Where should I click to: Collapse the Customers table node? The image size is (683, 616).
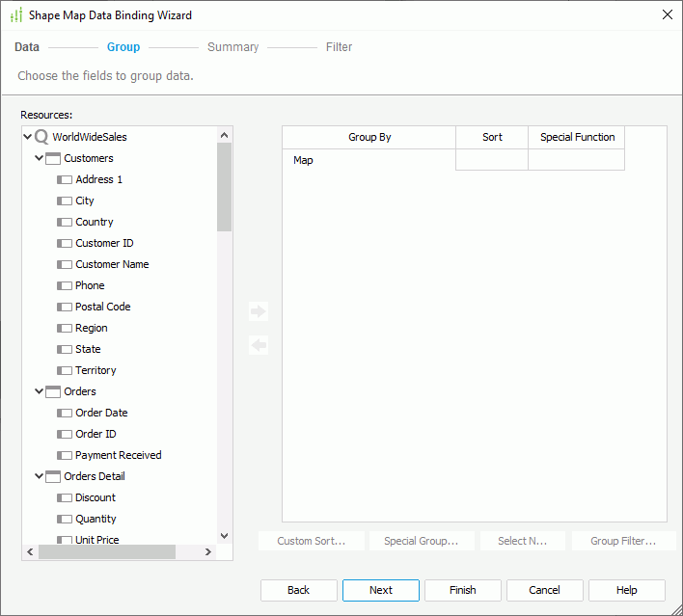(x=40, y=158)
